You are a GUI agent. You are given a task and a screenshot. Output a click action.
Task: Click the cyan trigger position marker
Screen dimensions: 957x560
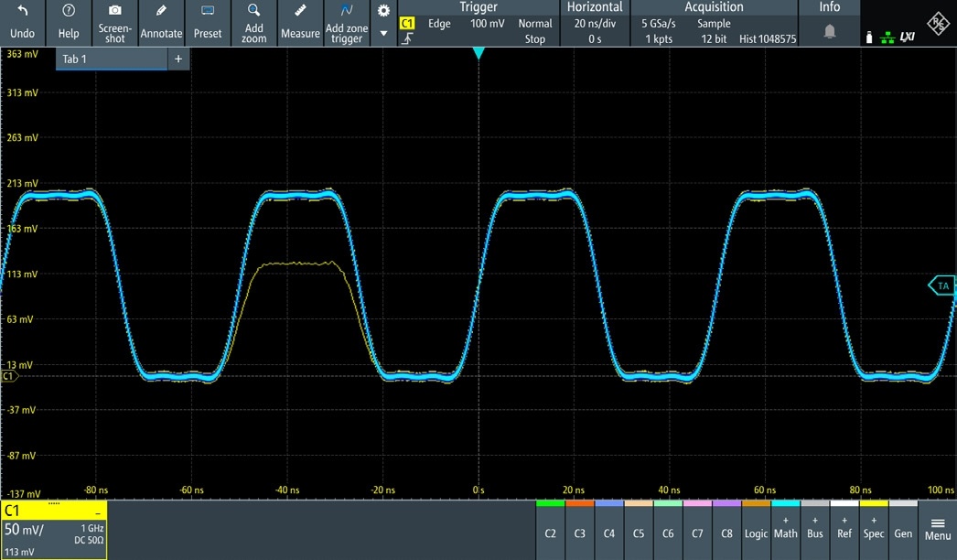(478, 55)
